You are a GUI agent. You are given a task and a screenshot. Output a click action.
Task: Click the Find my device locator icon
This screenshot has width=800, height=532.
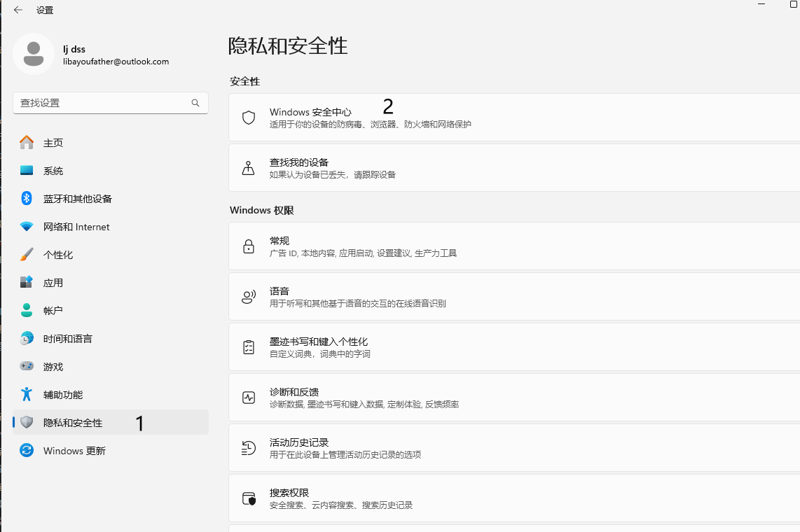[249, 168]
